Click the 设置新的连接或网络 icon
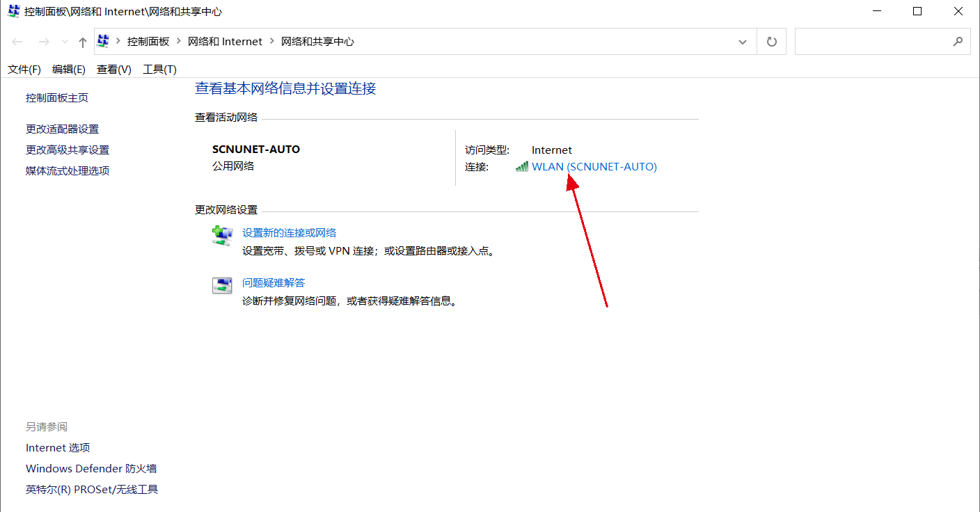 click(x=222, y=236)
